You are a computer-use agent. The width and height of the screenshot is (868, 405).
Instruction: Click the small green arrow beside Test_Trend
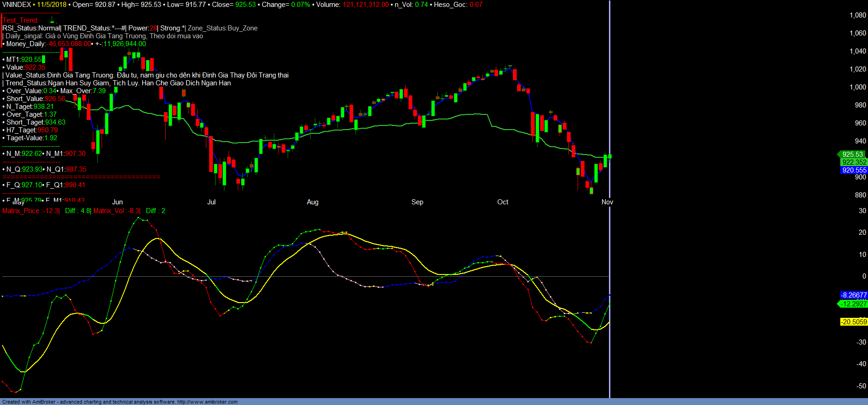point(52,20)
